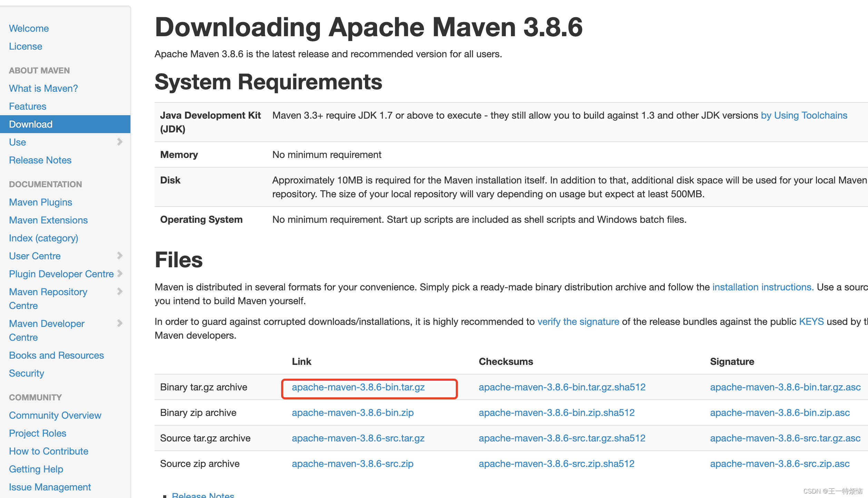
Task: Download apache-maven-3.8.6-src.tar.gz
Action: click(358, 438)
